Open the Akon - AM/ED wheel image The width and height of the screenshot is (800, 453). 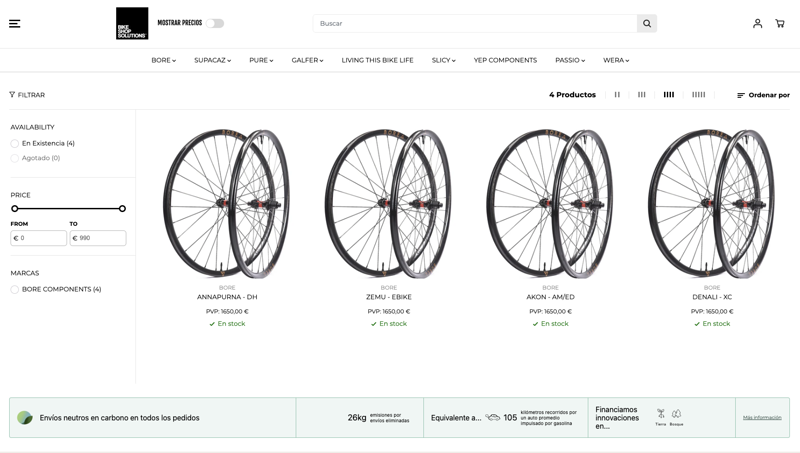pos(551,203)
